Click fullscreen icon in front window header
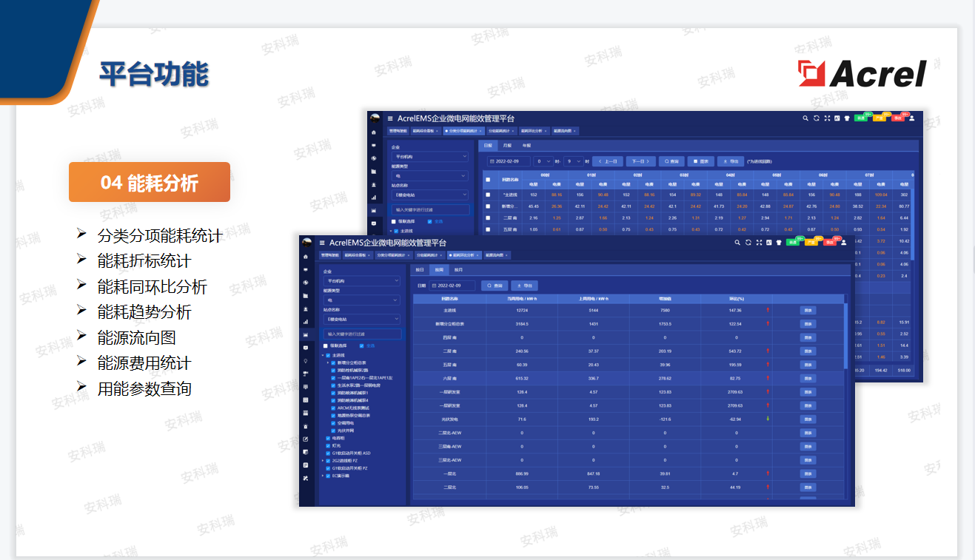The image size is (975, 560). (759, 243)
